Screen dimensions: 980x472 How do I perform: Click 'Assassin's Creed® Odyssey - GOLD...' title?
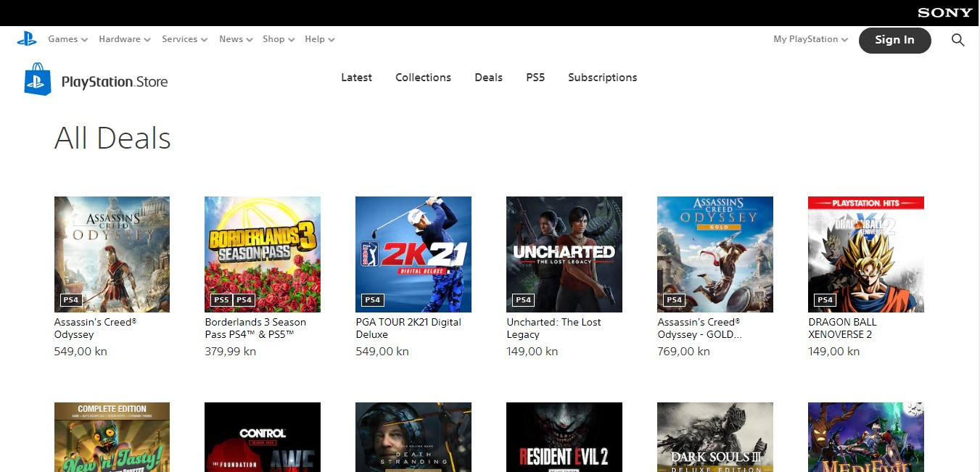701,328
